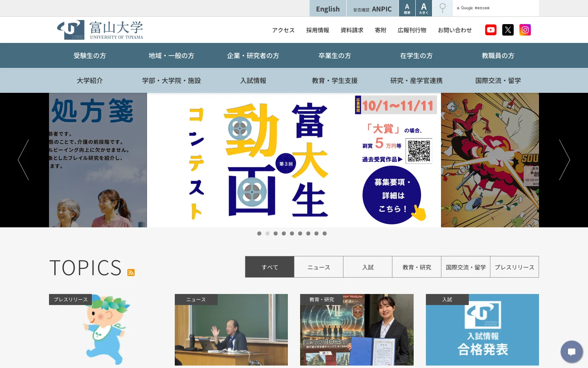588x368 pixels.
Task: Select the first carousel dot
Action: tap(259, 233)
